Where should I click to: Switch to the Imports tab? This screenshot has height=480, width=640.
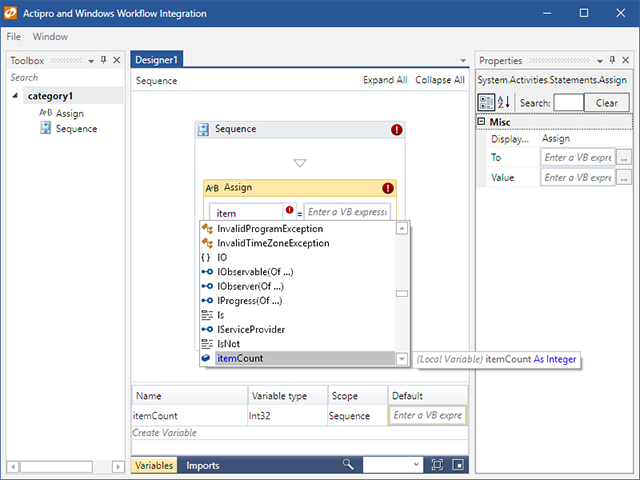203,465
